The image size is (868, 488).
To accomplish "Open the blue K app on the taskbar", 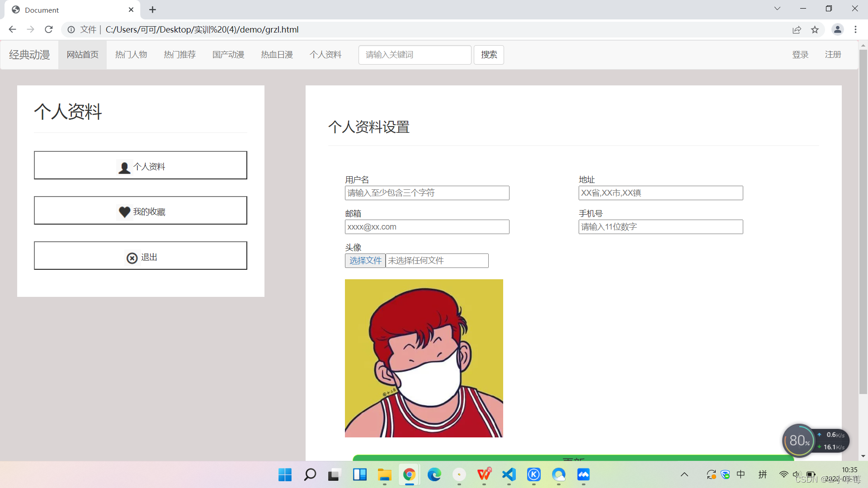I will pyautogui.click(x=533, y=474).
